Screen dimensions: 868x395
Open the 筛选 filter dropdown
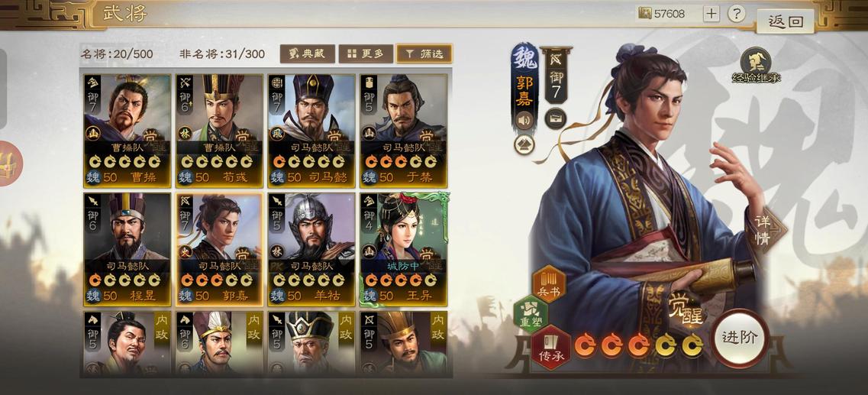coord(424,53)
